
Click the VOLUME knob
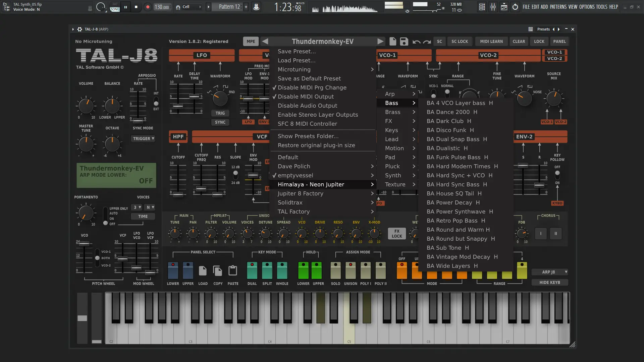click(x=86, y=106)
